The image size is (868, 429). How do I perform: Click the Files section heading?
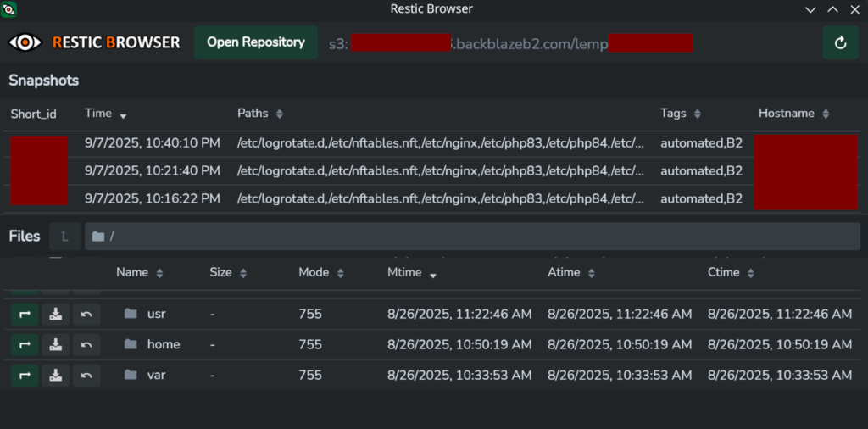tap(25, 237)
